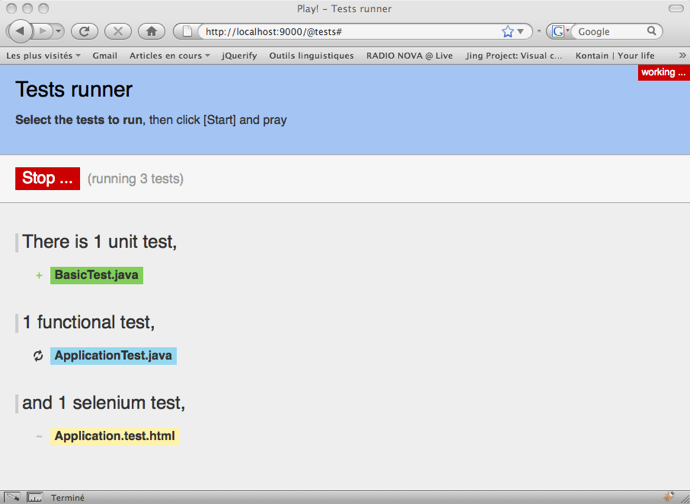The height and width of the screenshot is (504, 690).
Task: Open the Les plus visités bookmarks menu
Action: tap(43, 56)
